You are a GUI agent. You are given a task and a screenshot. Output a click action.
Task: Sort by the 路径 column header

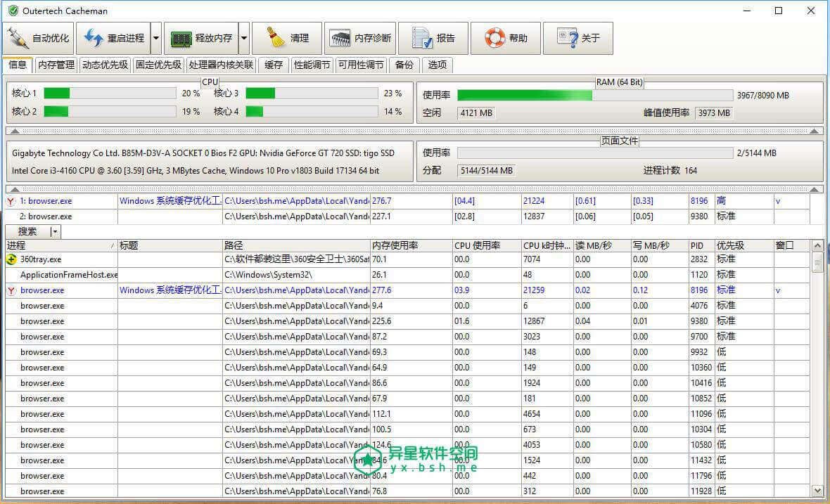coord(296,245)
